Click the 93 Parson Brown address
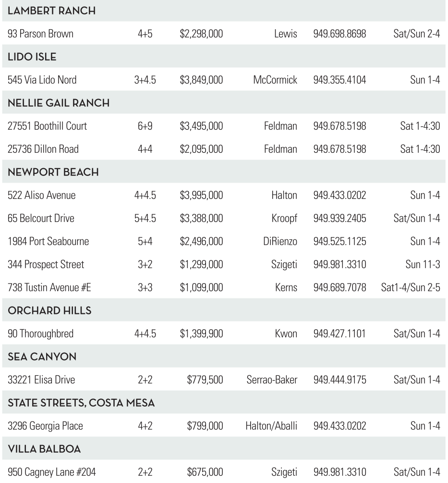The image size is (448, 483). (40, 34)
